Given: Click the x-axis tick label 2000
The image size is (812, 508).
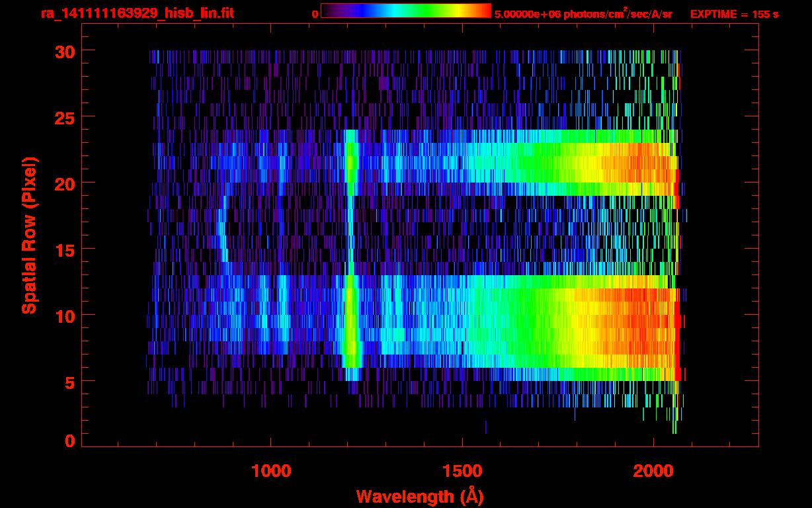Looking at the screenshot, I should [653, 470].
